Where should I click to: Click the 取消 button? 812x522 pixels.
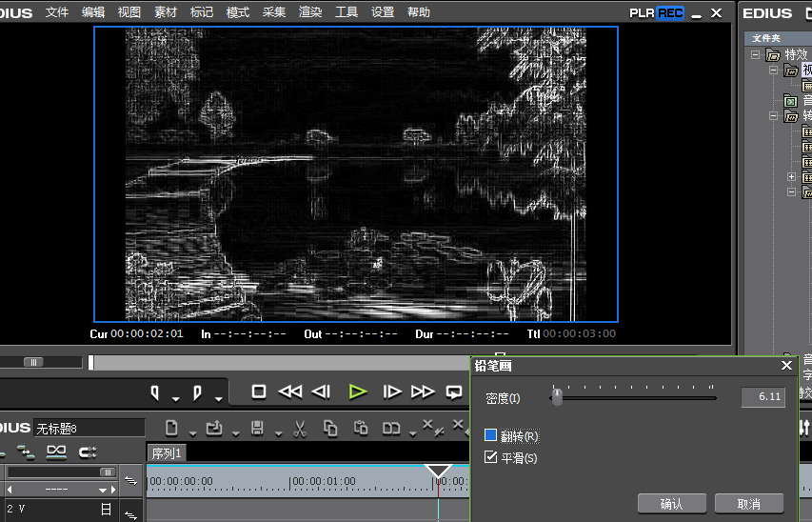749,503
